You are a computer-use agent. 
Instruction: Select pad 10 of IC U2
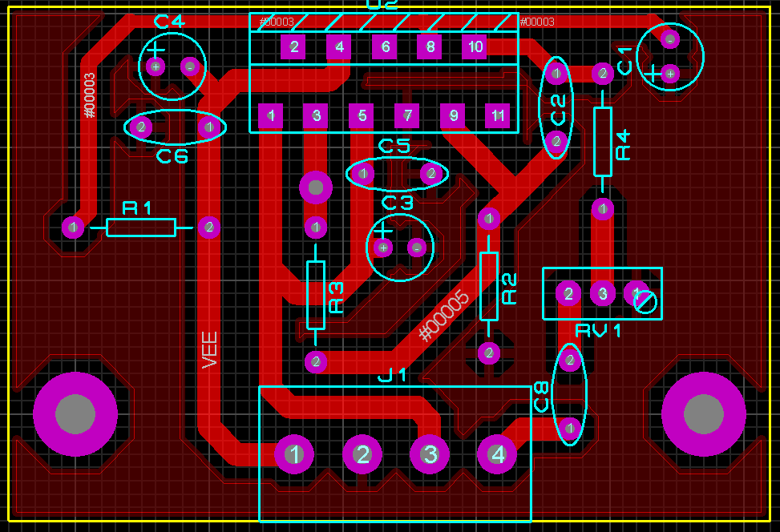point(474,46)
